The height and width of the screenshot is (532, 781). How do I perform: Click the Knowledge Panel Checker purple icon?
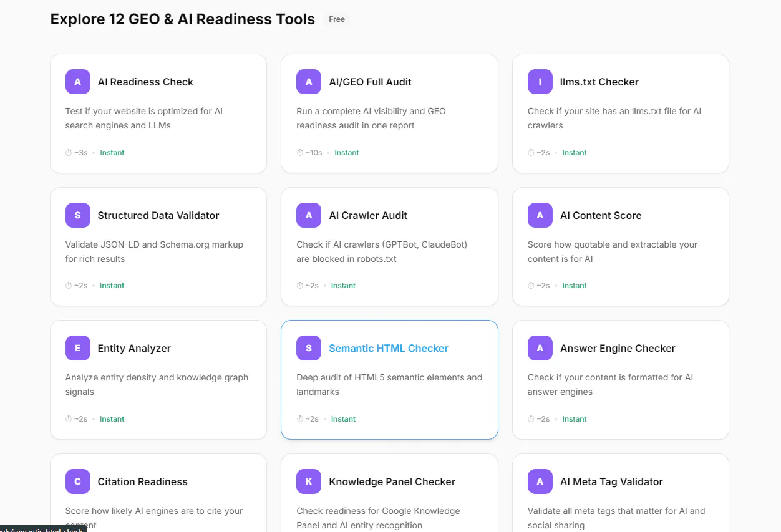(309, 481)
